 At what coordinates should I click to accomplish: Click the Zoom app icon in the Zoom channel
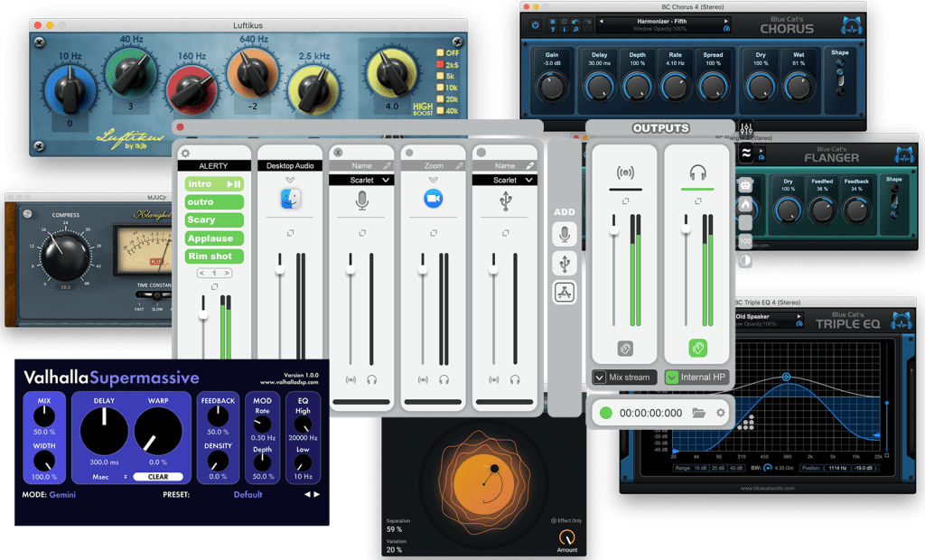(434, 199)
